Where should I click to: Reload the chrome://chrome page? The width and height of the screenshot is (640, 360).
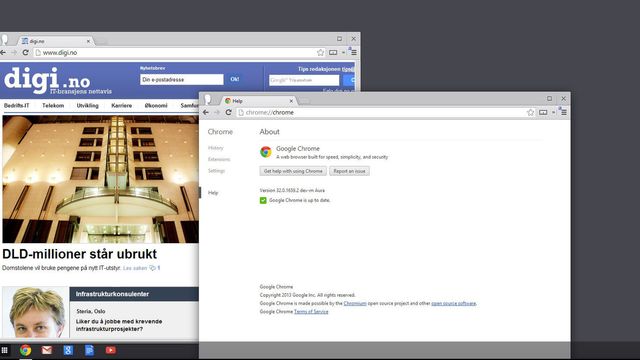(229, 112)
